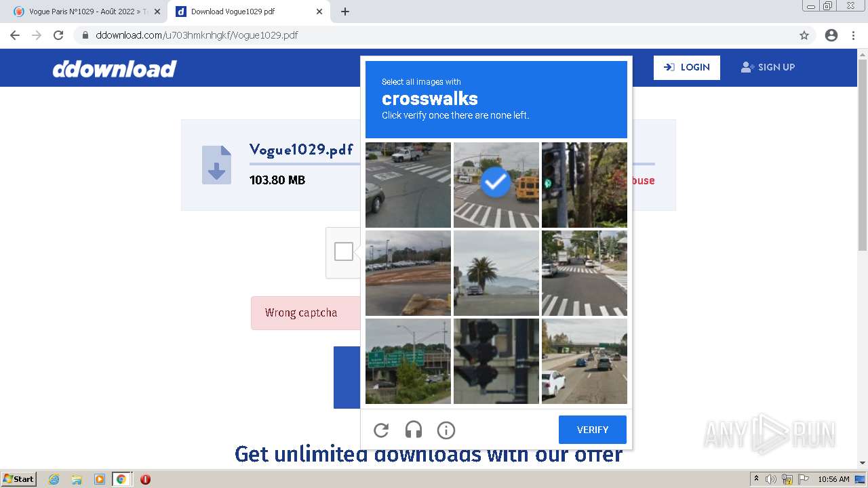Screen dimensions: 868x488
Task: Click the Vogue1029.pdf file name
Action: 301,149
